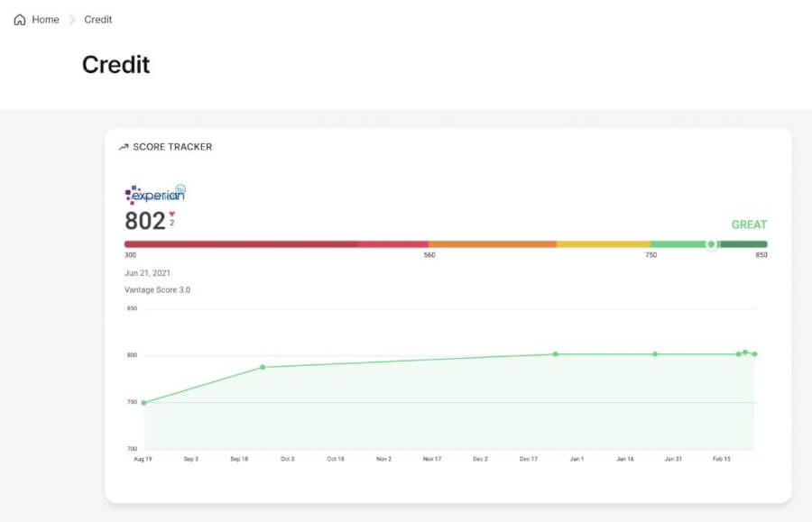Screen dimensions: 812x522
Task: Click the Feb 15 axis label
Action: [x=722, y=459]
